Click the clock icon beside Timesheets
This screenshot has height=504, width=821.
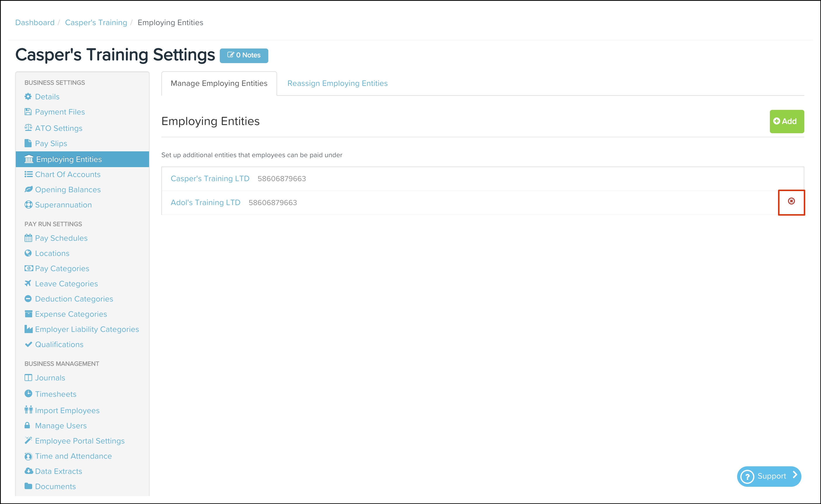28,394
